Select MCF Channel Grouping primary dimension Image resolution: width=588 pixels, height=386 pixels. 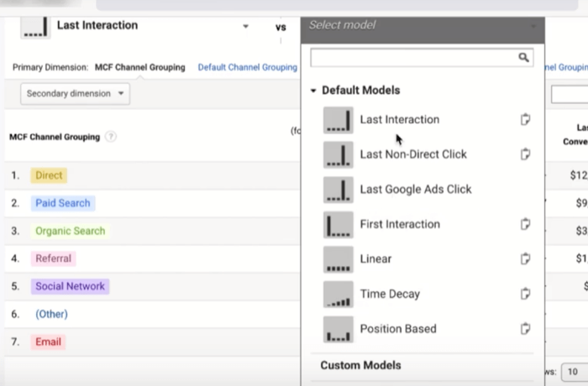pyautogui.click(x=140, y=67)
